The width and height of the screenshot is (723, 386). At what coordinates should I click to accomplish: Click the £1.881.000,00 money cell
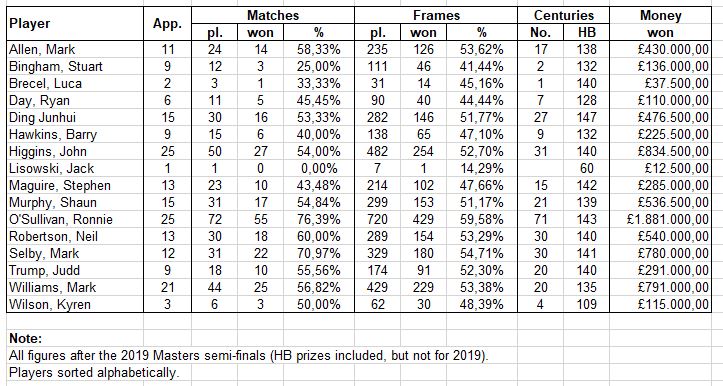pos(660,219)
